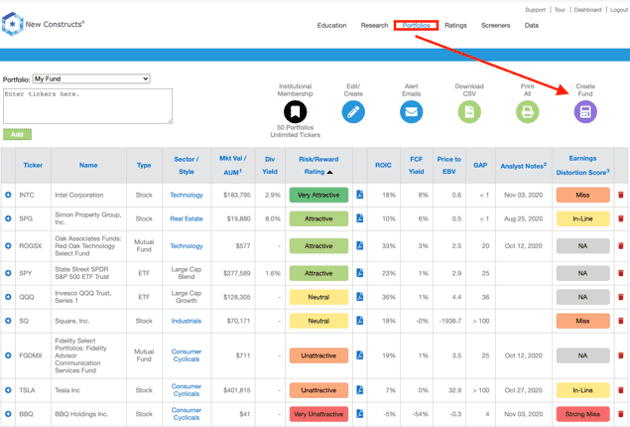This screenshot has height=427, width=630.
Task: Click the green Add button
Action: tap(17, 134)
